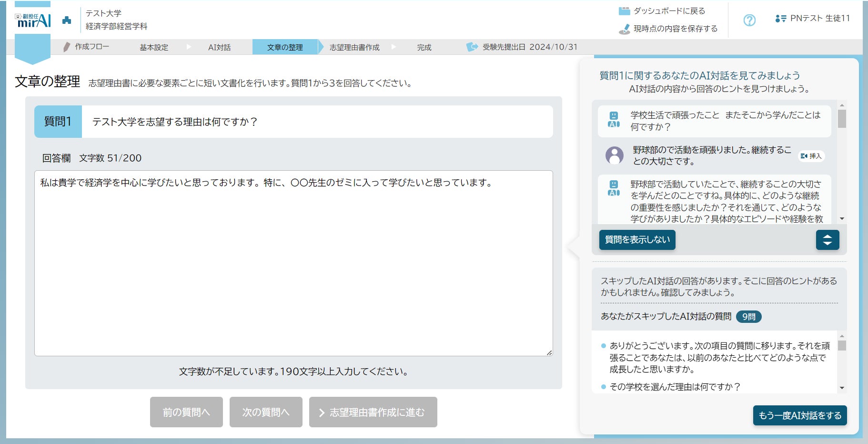Insert the 野球部 answer with 挿入
This screenshot has height=444, width=868.
click(x=811, y=156)
